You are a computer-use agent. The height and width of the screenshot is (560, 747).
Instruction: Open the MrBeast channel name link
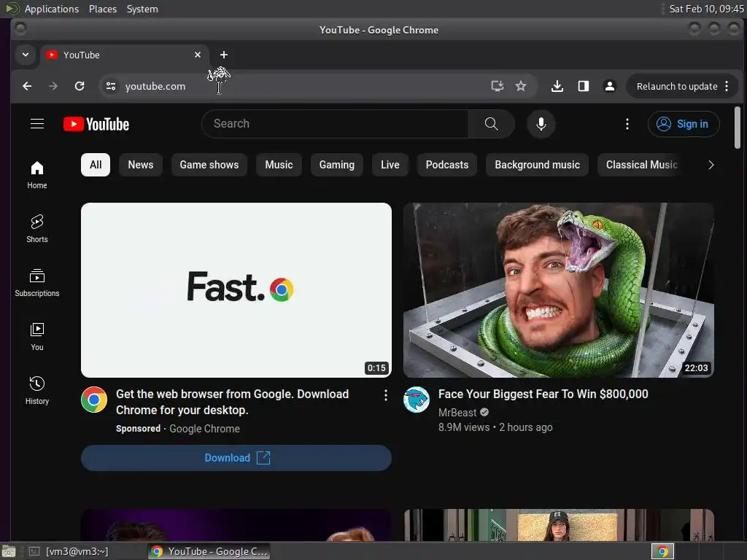pos(457,413)
